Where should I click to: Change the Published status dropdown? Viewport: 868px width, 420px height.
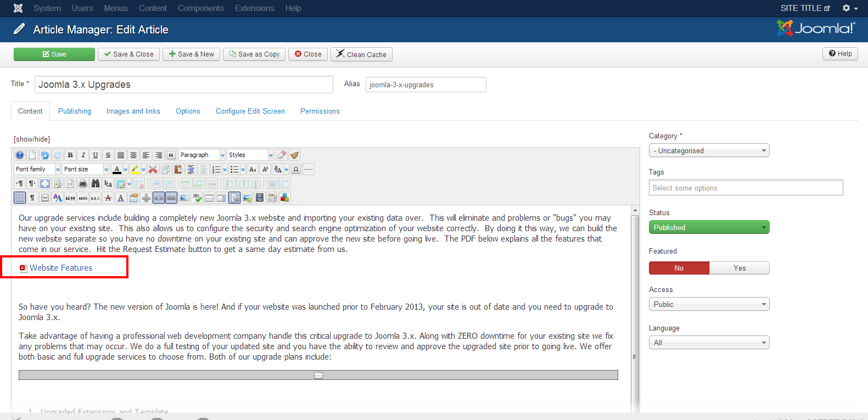709,227
